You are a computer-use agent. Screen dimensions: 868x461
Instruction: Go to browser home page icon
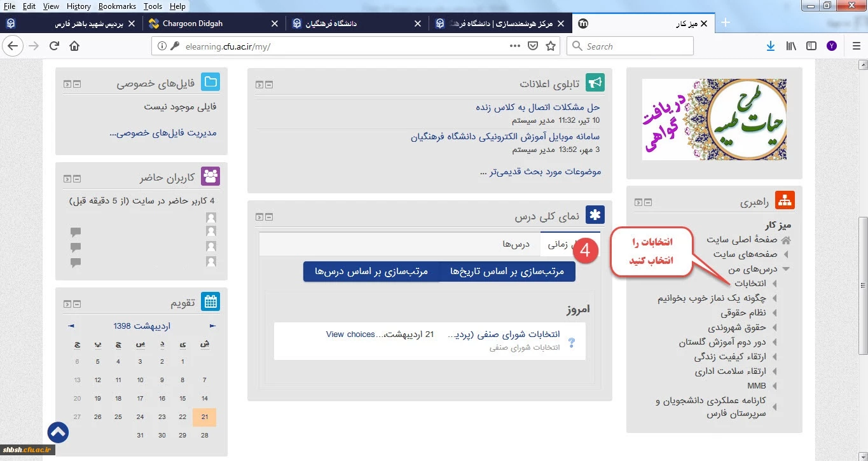click(74, 46)
